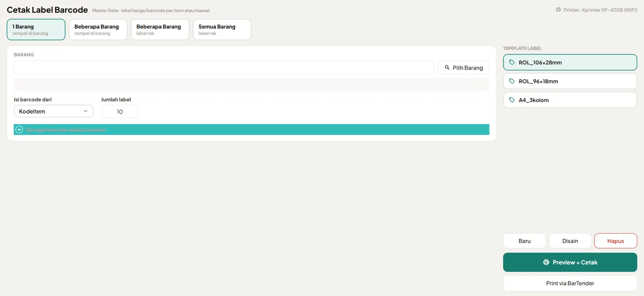The image size is (644, 296).
Task: Click the printer icon beside Xprinter XP-420B
Action: tap(558, 10)
